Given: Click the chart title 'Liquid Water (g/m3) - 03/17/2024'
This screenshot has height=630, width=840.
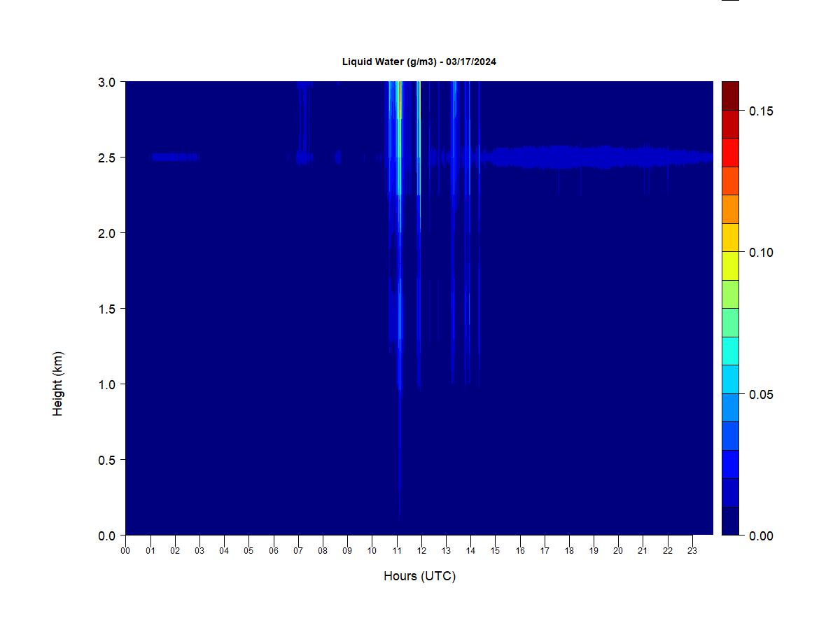Looking at the screenshot, I should click(419, 62).
